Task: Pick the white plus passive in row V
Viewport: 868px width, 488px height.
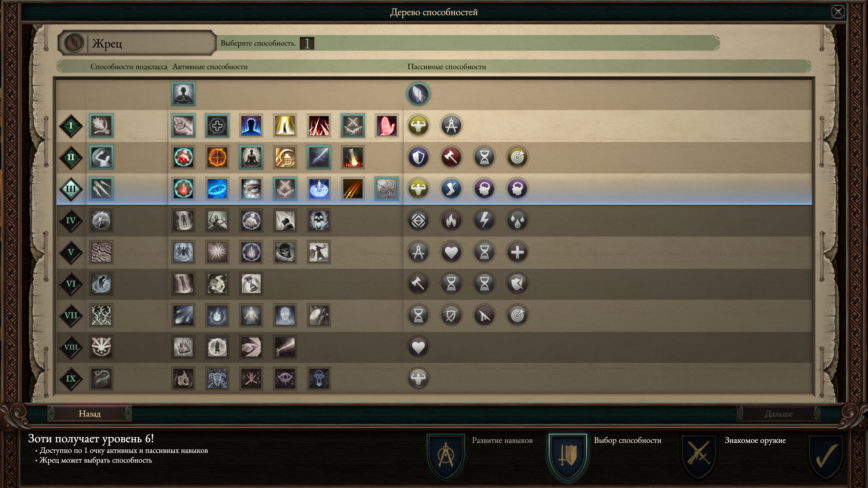Action: tap(517, 252)
